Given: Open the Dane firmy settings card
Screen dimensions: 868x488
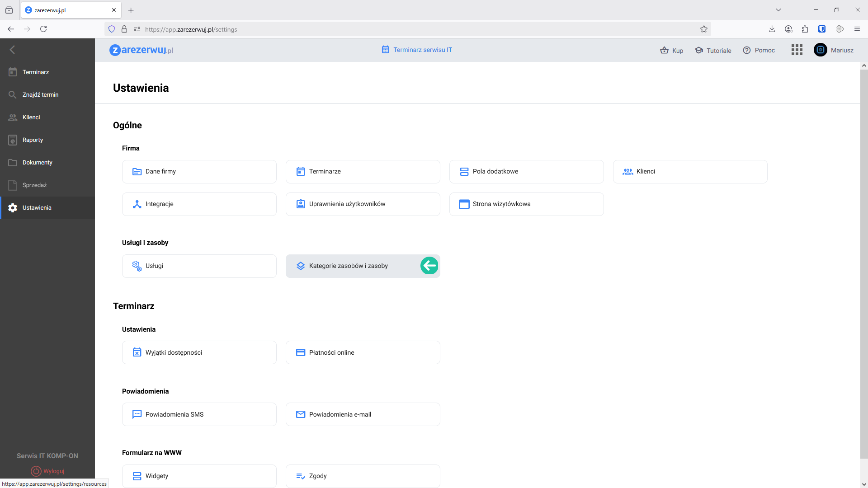Looking at the screenshot, I should [x=199, y=172].
